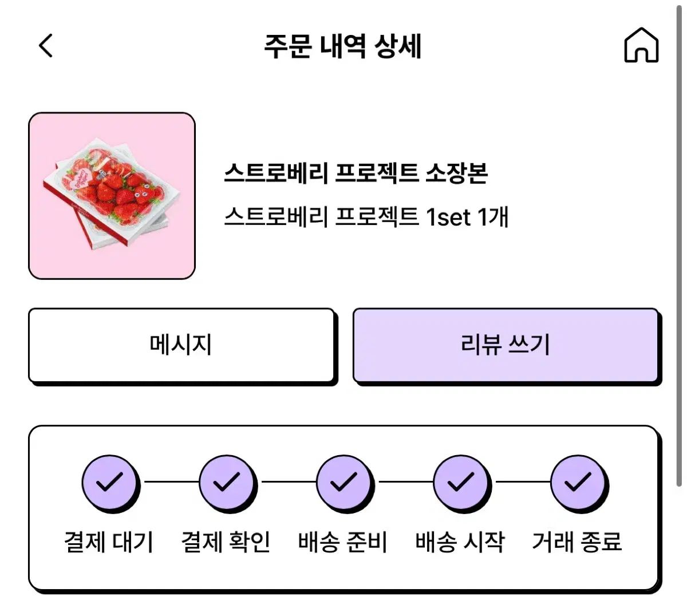The height and width of the screenshot is (616, 687).
Task: Select the 배송 준비 checkmark step
Action: [344, 483]
